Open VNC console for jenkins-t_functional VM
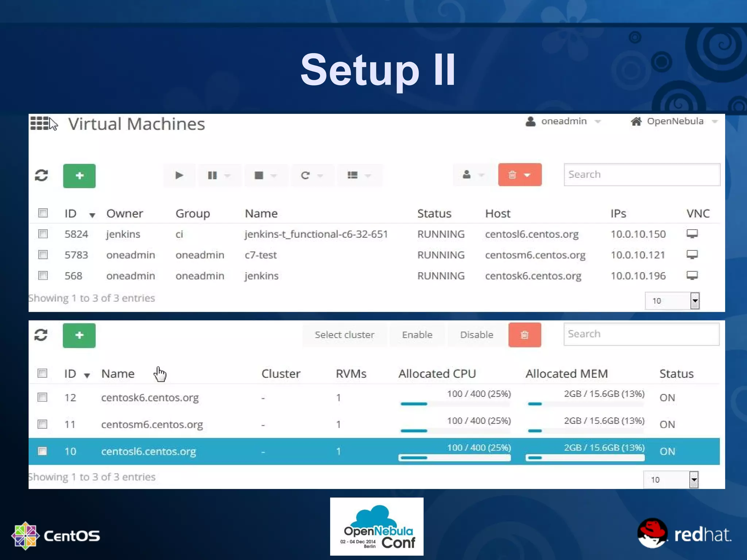747x560 pixels. (x=692, y=234)
